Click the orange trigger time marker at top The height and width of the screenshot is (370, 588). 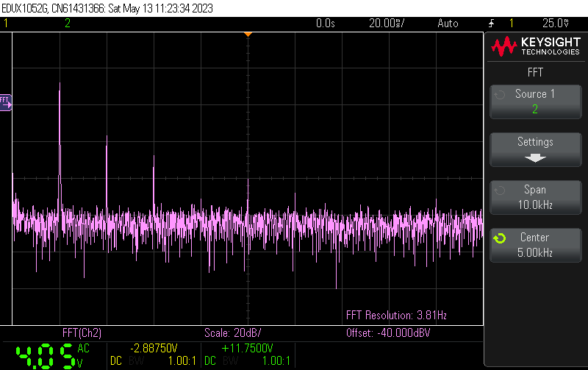[x=248, y=35]
